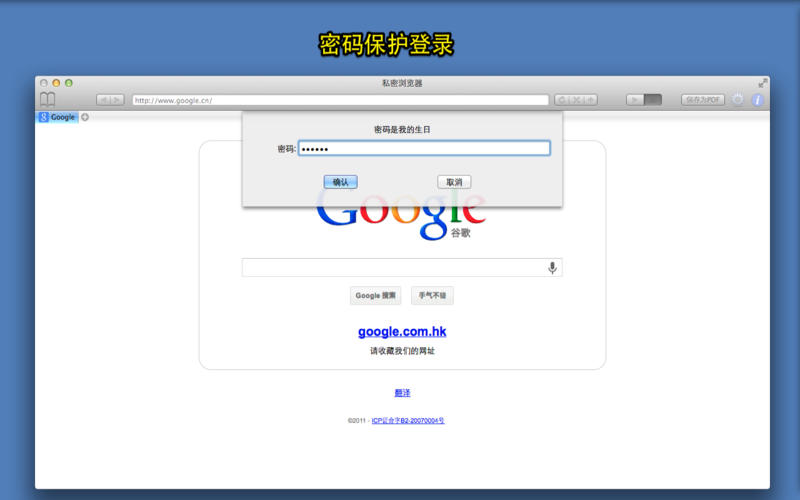Screen dimensions: 800x500
Task: Click the microphone voice search icon
Action: pos(552,267)
